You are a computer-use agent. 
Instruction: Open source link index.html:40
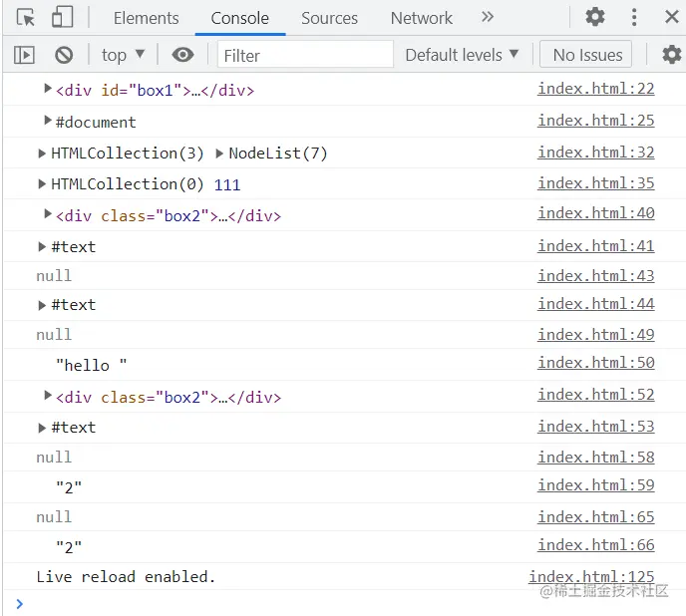click(596, 213)
